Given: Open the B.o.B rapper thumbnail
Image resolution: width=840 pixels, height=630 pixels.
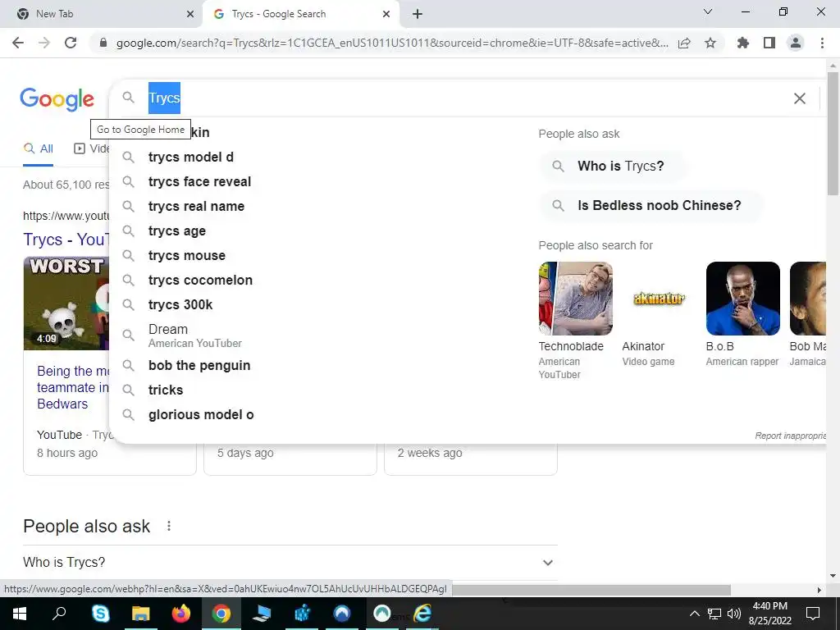Looking at the screenshot, I should click(742, 299).
